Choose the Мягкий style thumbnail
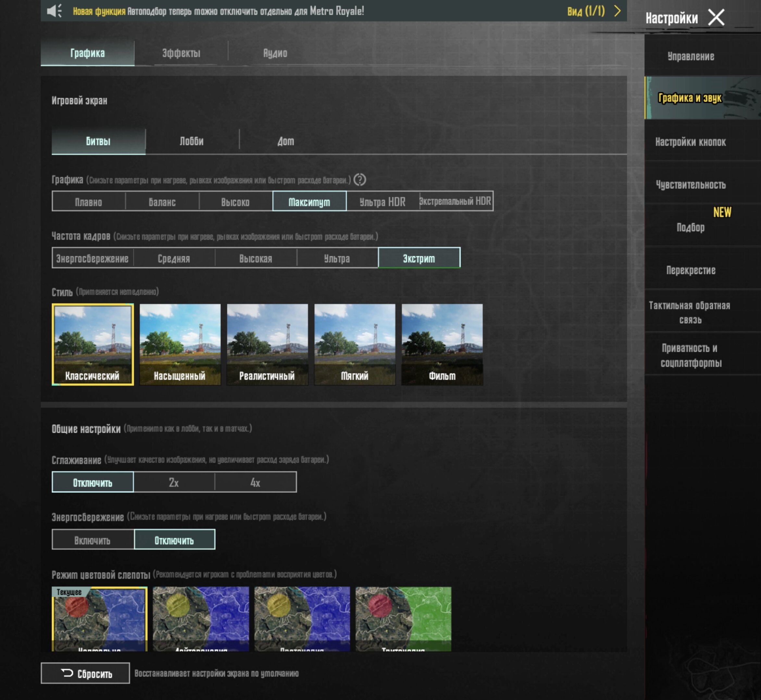The height and width of the screenshot is (700, 761). click(355, 344)
